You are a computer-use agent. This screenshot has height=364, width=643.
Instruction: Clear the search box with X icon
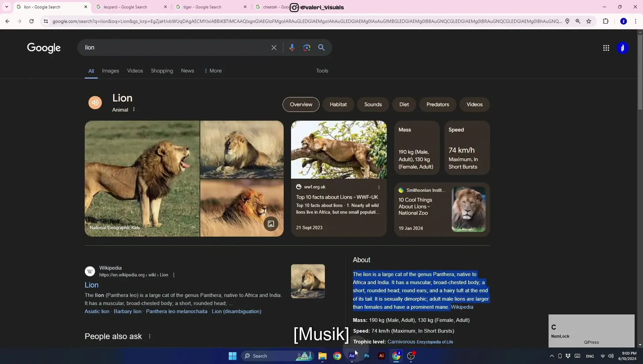point(274,48)
